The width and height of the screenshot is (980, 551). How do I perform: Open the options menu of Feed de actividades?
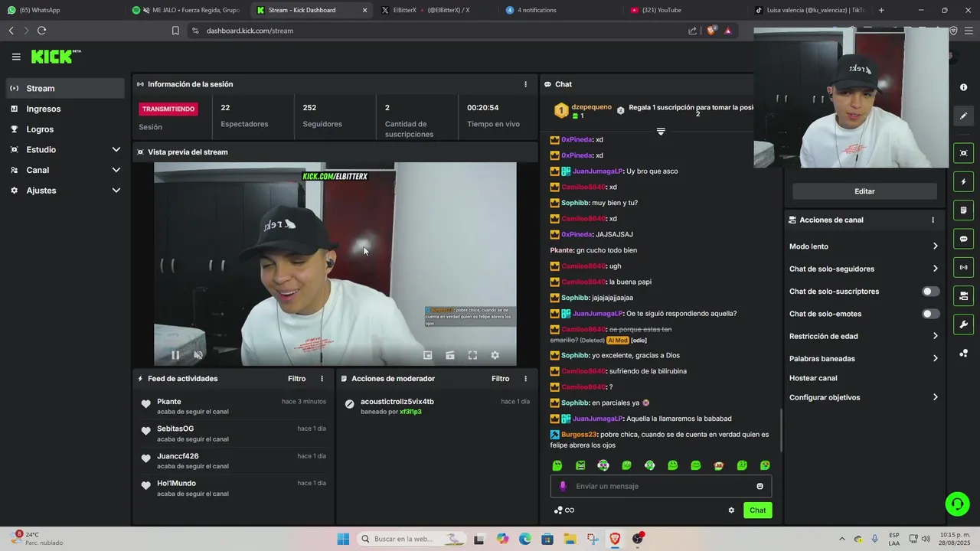322,379
